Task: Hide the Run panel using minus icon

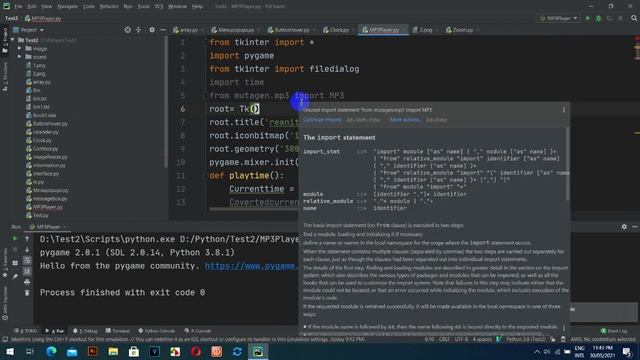Action: tap(635, 227)
